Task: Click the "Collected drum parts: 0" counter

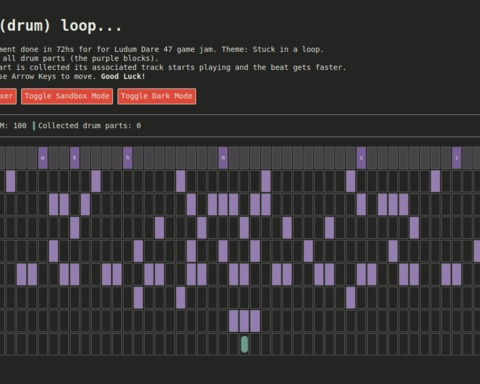Action: tap(89, 126)
